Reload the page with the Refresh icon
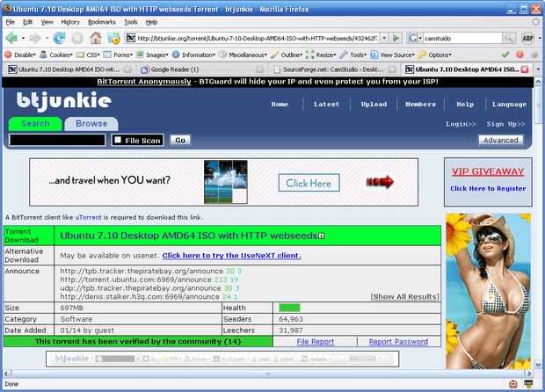Viewport: 545px width, 392px height. pos(59,38)
